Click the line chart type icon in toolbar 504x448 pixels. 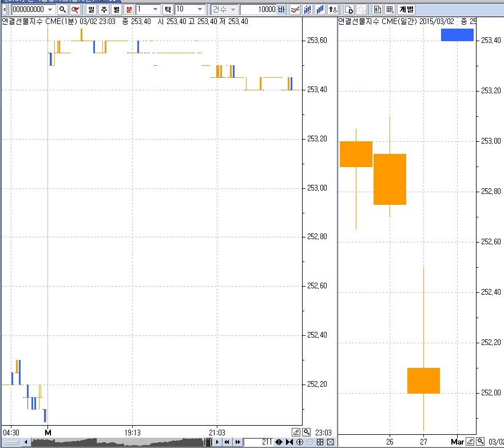(x=295, y=10)
